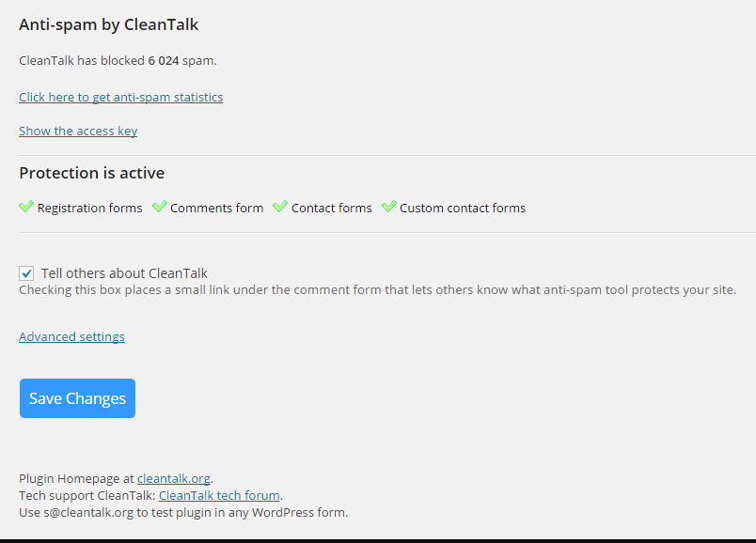Viewport: 756px width, 543px height.
Task: Click the green checkmark beside Comments form
Action: click(x=160, y=207)
